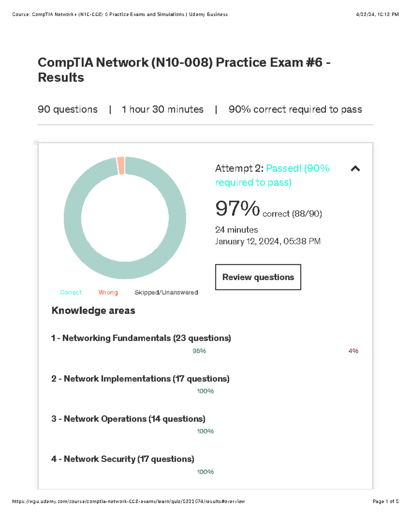Select the Network Operations knowledge area heading

tap(128, 419)
